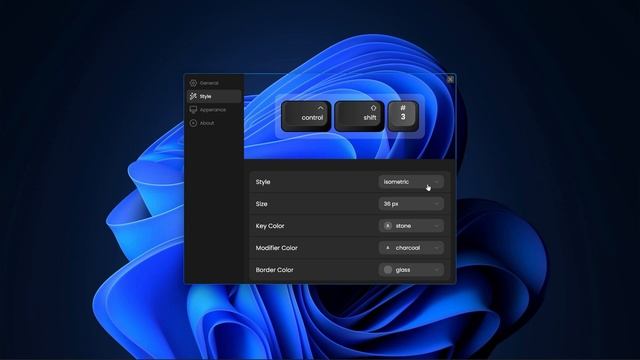
Task: Click the General gear icon
Action: tap(193, 83)
